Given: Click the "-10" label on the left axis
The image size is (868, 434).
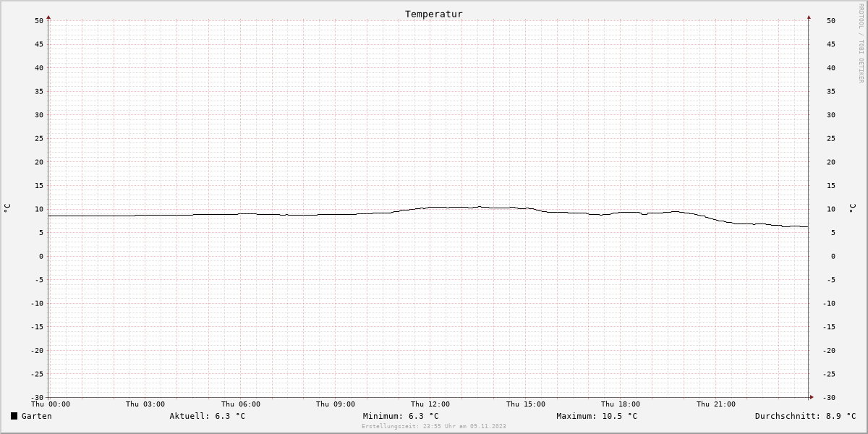Looking at the screenshot, I should (x=37, y=303).
